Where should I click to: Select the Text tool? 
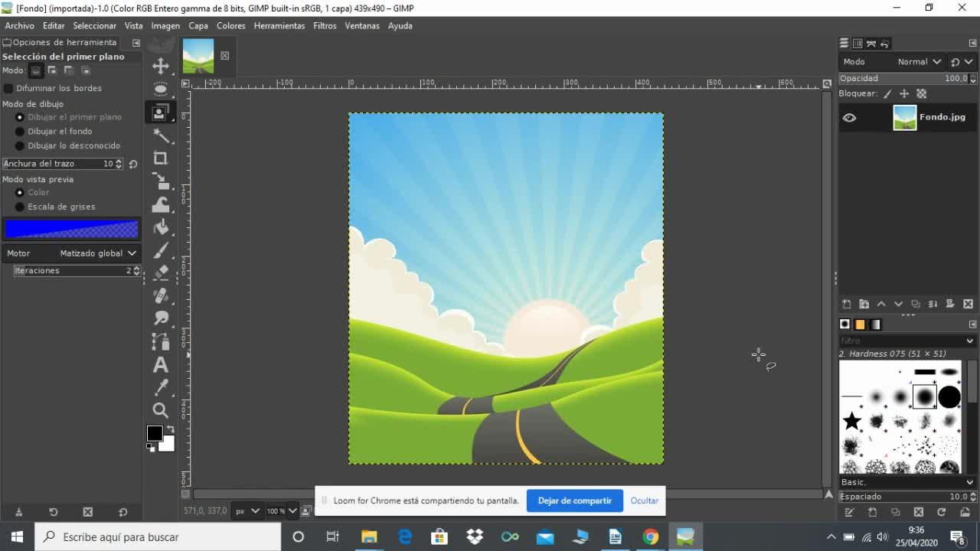coord(160,365)
